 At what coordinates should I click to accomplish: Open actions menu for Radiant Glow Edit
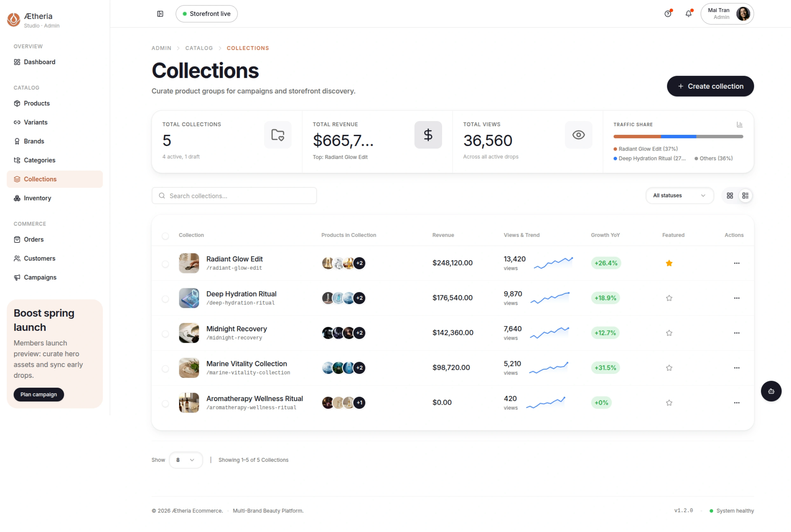pyautogui.click(x=736, y=263)
